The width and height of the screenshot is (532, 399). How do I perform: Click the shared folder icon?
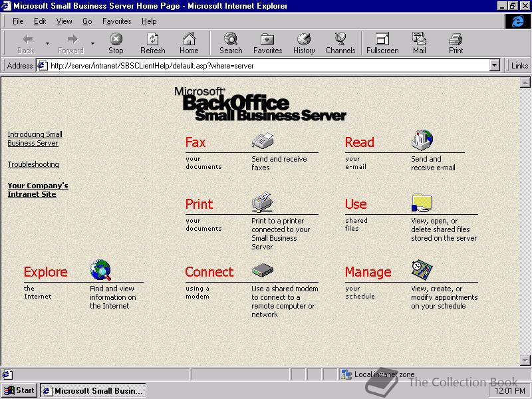pos(422,203)
